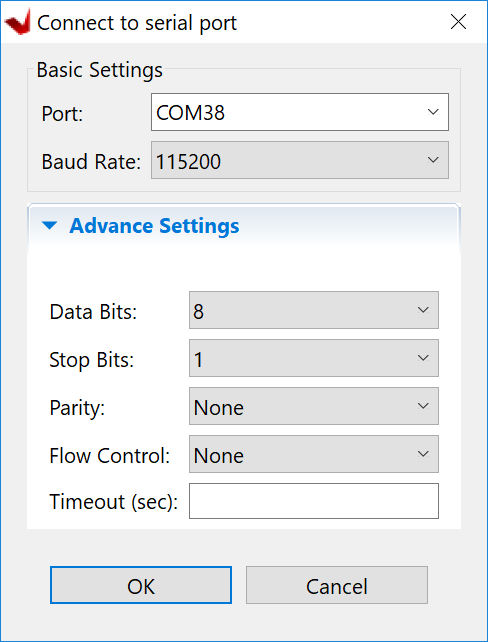Confirm the connection with OK
The image size is (488, 642).
[x=141, y=585]
